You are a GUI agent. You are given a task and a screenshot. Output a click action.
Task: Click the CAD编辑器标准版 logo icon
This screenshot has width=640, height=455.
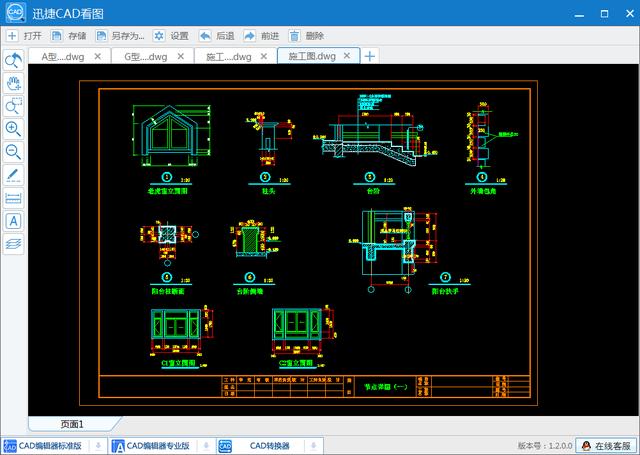pos(10,446)
